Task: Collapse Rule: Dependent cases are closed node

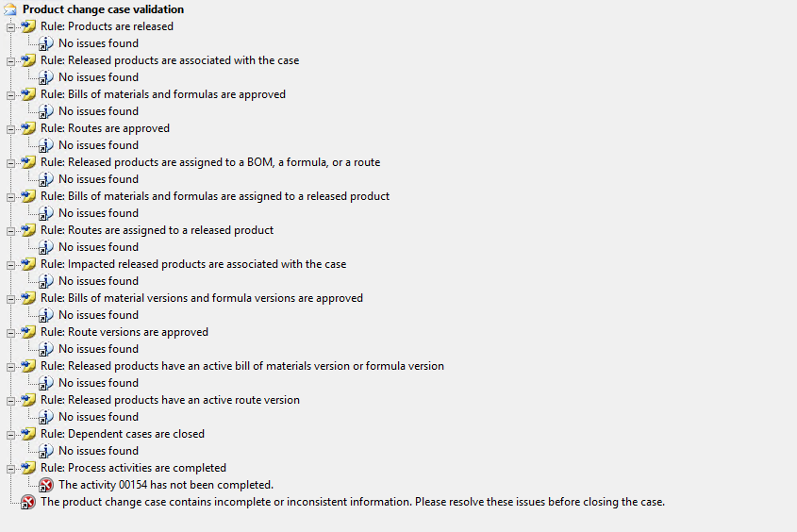Action: [10, 434]
